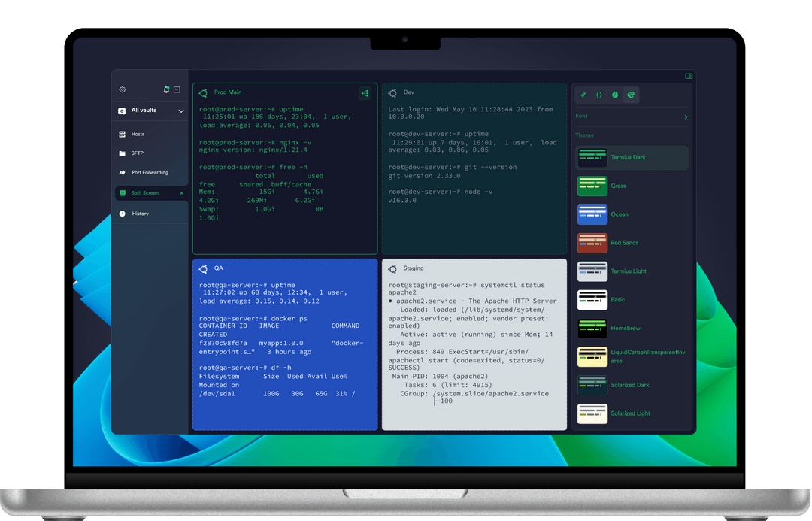Click the split-pane icon in Prod Main header
Screen dimensions: 812x521
click(x=365, y=93)
